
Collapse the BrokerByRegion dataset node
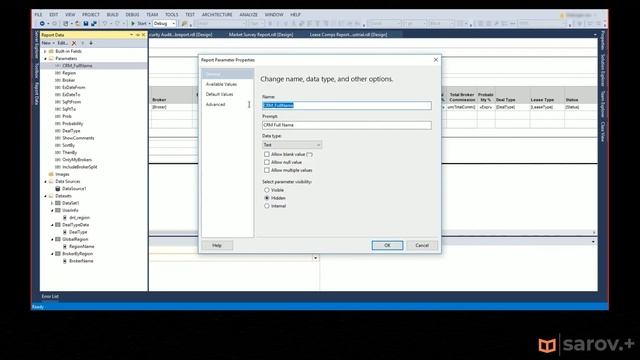[x=52, y=254]
